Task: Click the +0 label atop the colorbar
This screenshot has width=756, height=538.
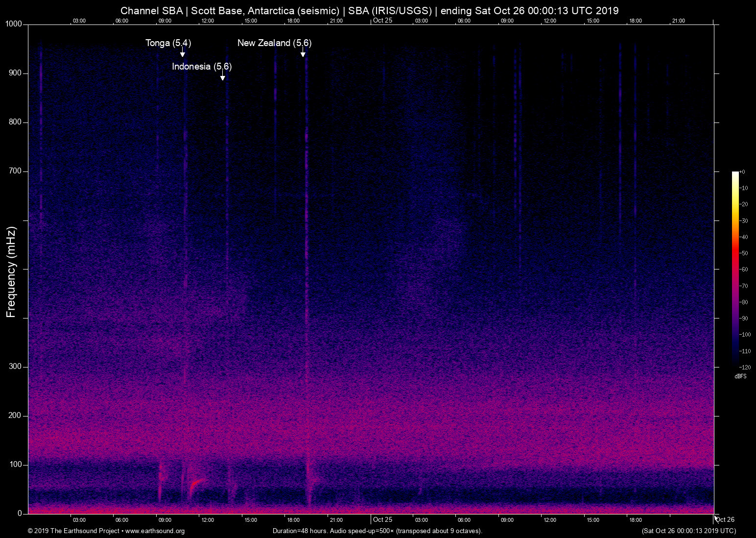Action: pyautogui.click(x=743, y=171)
